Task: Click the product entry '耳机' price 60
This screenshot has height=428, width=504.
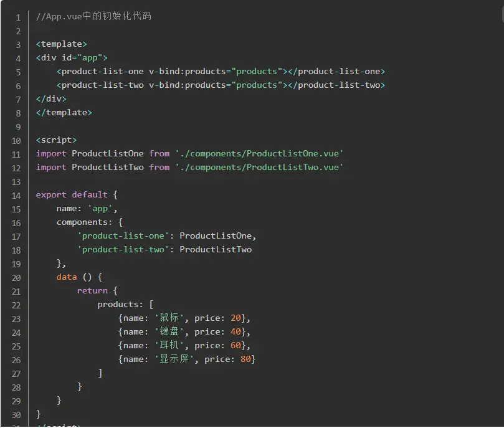Action: pos(184,345)
